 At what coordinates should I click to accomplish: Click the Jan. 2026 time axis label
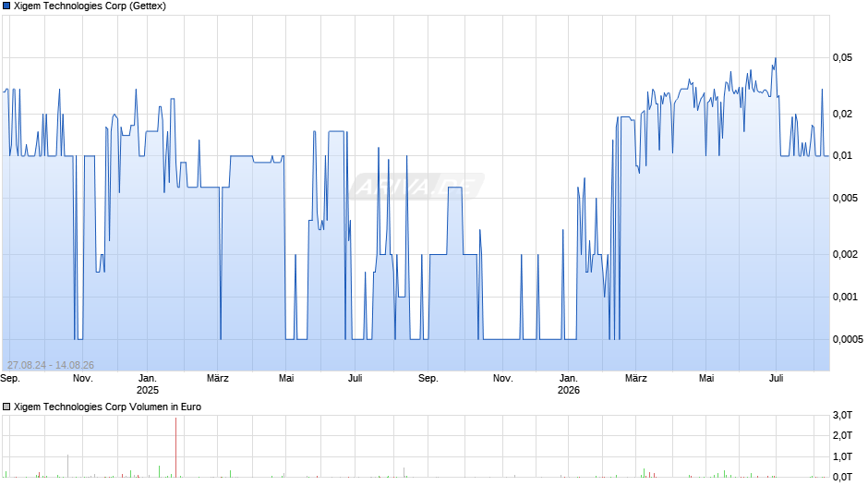pos(569,384)
